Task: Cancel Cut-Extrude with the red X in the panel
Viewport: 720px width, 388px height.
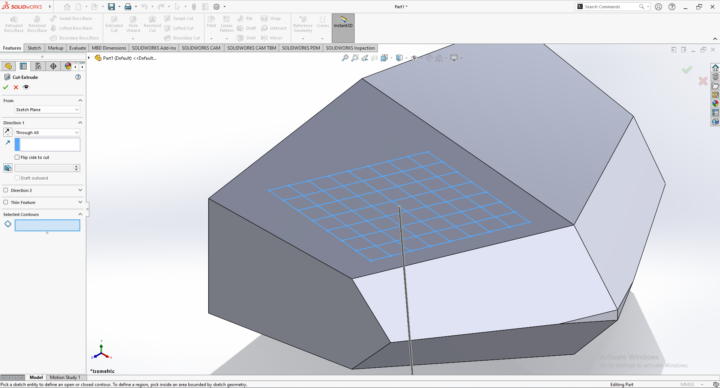Action: coord(16,87)
